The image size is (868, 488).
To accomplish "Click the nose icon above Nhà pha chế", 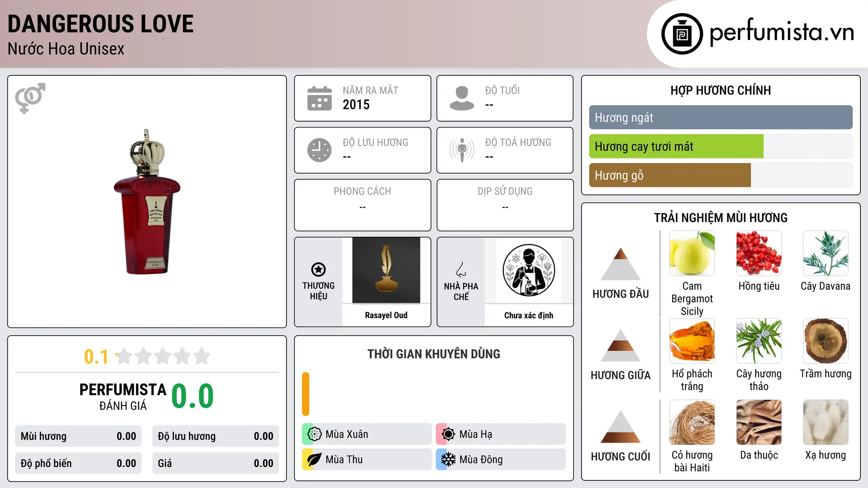I will [x=461, y=269].
